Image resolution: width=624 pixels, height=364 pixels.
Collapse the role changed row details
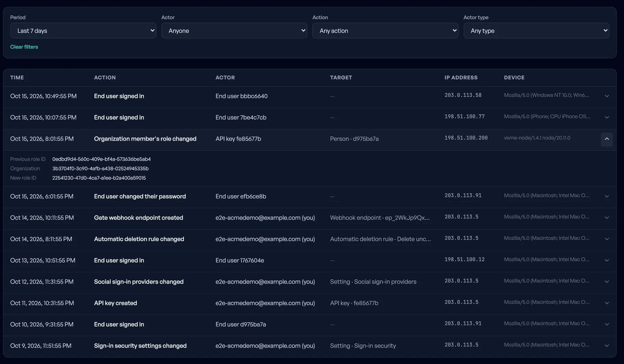click(x=607, y=139)
